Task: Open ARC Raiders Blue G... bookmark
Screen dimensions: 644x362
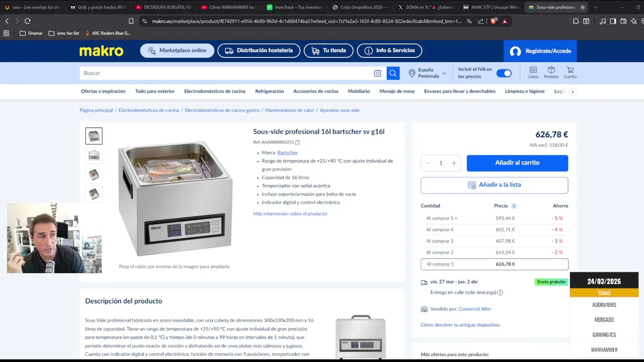Action: [107, 33]
